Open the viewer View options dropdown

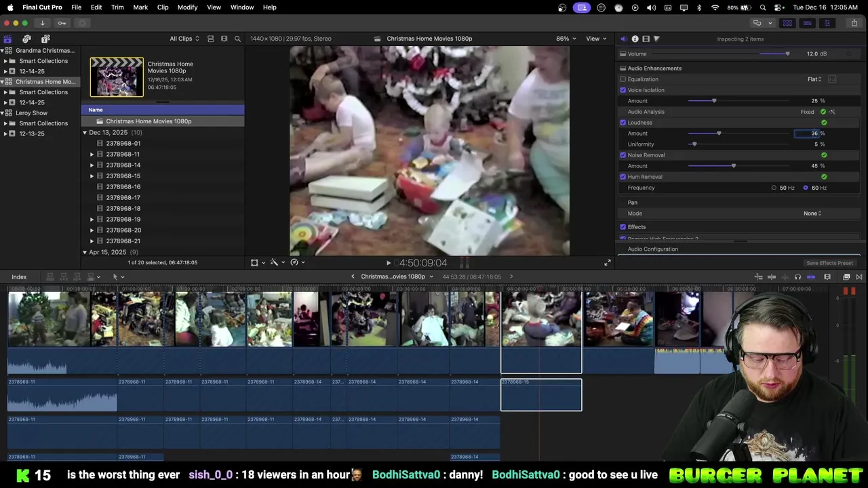tap(596, 39)
